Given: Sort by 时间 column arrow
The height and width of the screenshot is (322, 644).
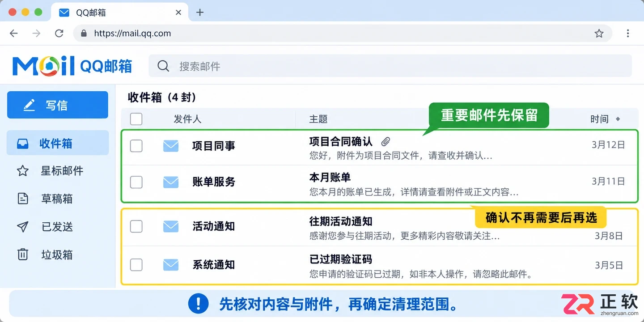Looking at the screenshot, I should coord(618,119).
